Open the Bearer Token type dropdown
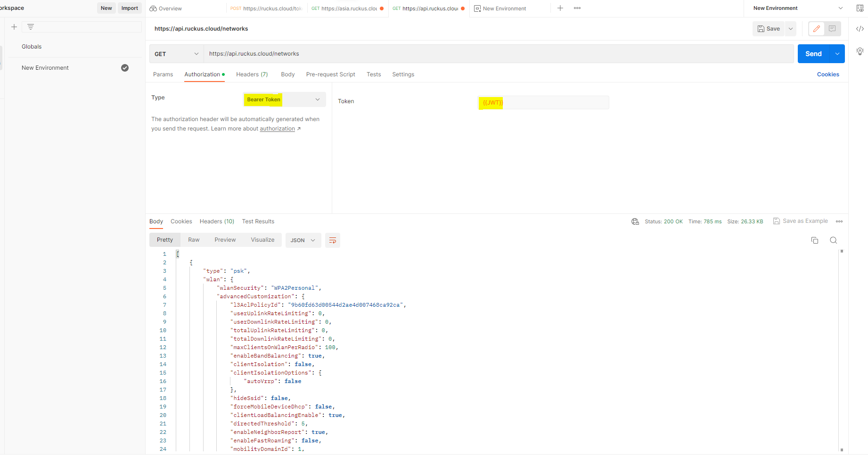This screenshot has height=457, width=868. click(284, 99)
